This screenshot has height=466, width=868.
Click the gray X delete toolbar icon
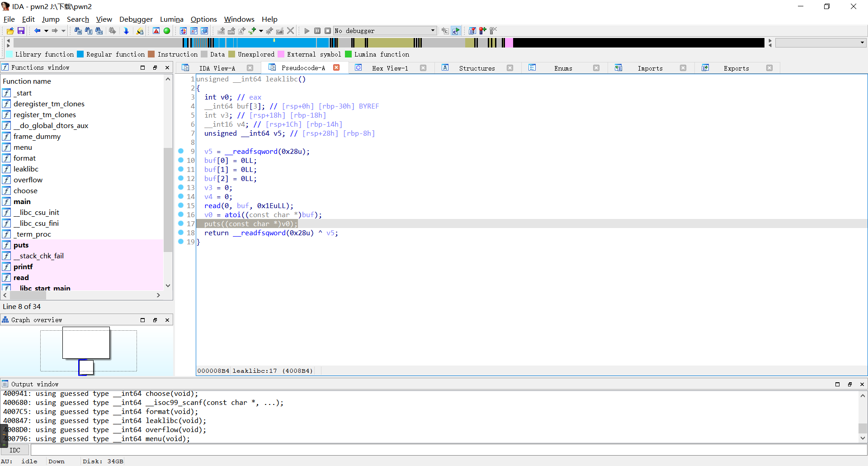(x=291, y=31)
